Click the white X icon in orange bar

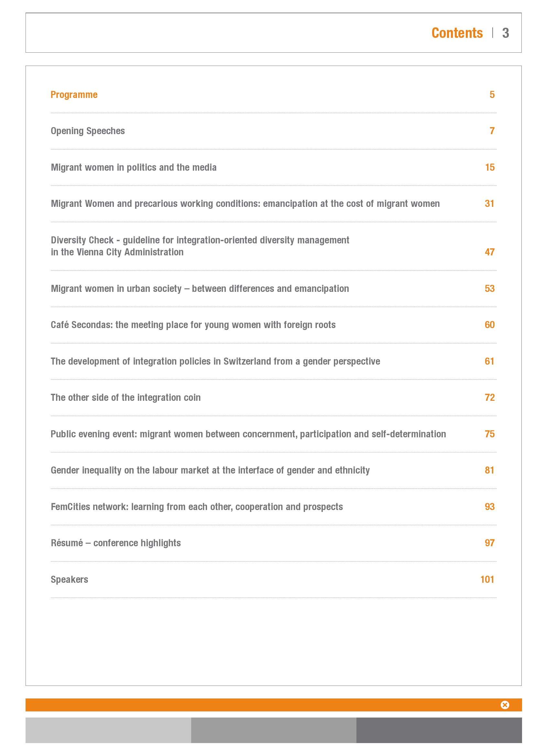click(x=505, y=705)
